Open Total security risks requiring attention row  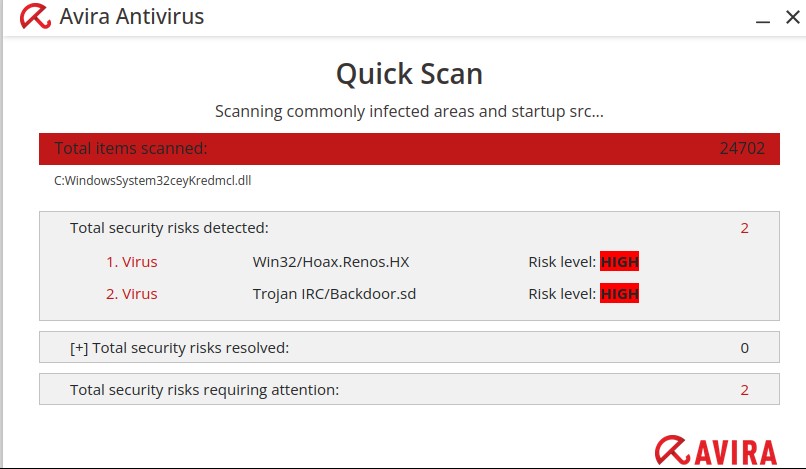(204, 389)
